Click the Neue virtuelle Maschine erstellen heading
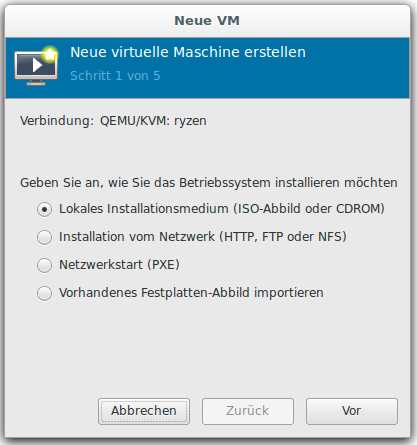Viewport: 417px width, 445px height. coord(188,52)
